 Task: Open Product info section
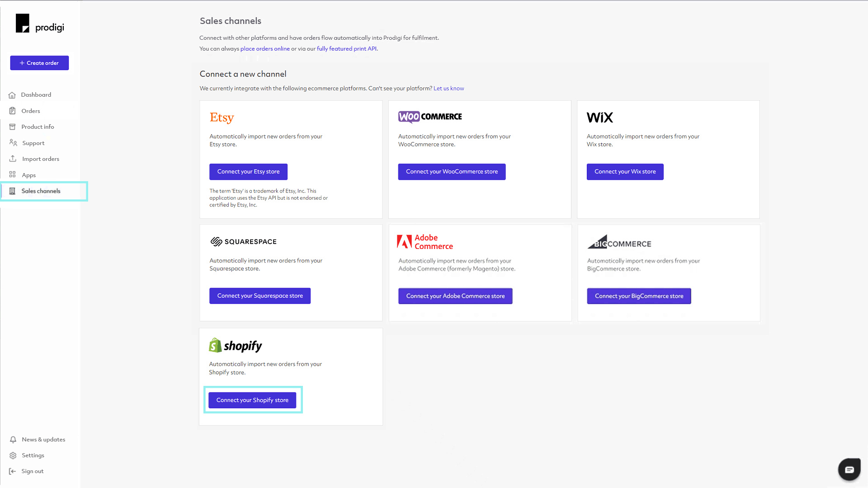pos(38,127)
